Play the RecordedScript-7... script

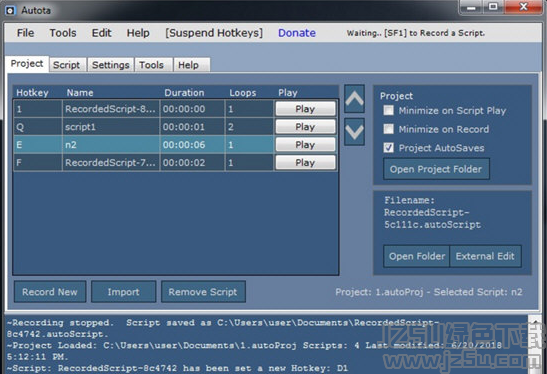click(305, 163)
